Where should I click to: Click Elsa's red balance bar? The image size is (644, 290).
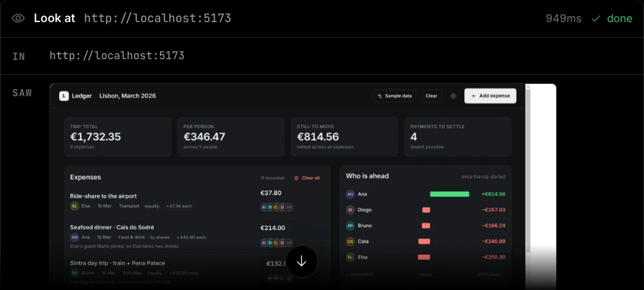coord(424,257)
